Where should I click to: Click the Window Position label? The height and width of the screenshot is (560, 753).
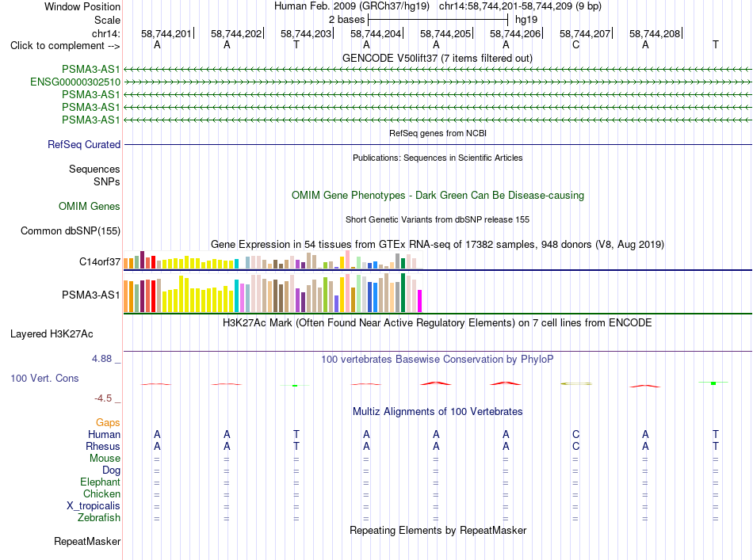[x=82, y=6]
